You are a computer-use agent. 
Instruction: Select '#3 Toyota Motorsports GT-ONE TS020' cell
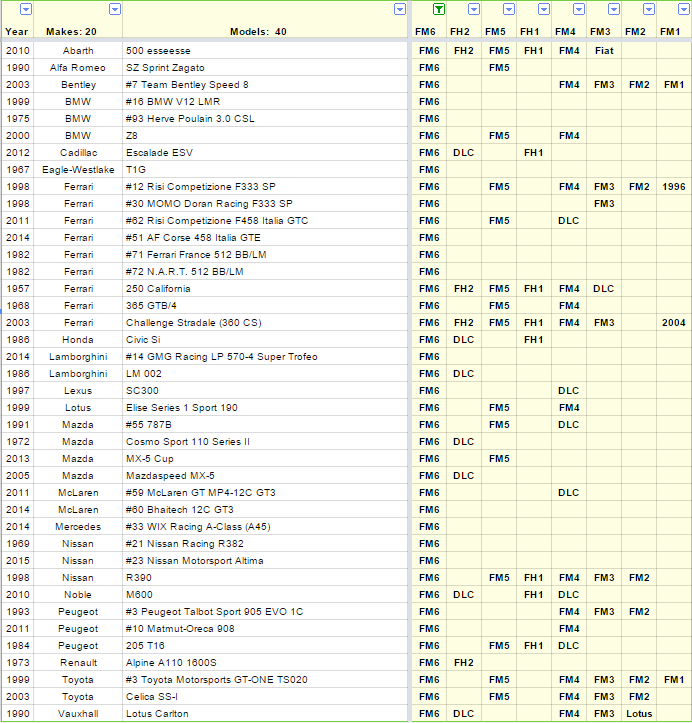(x=265, y=680)
